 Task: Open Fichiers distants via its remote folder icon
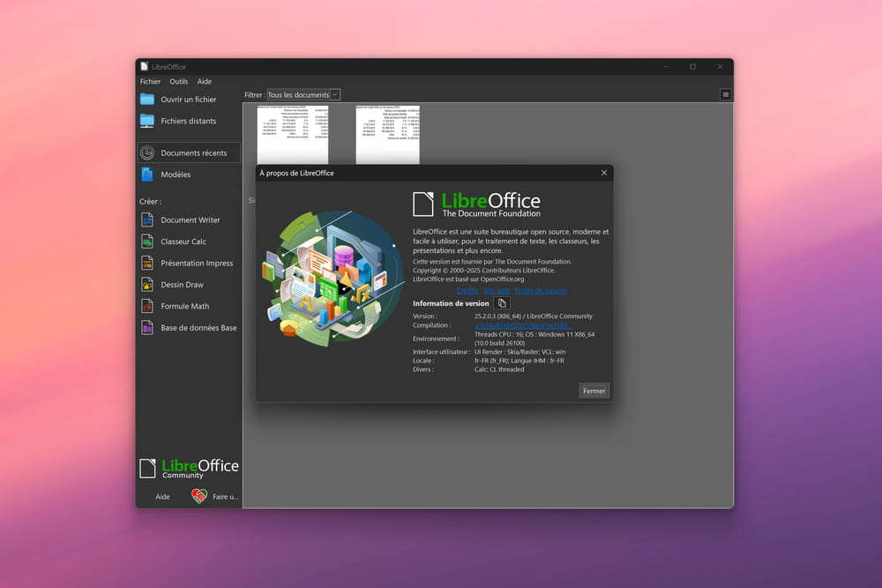[x=147, y=121]
